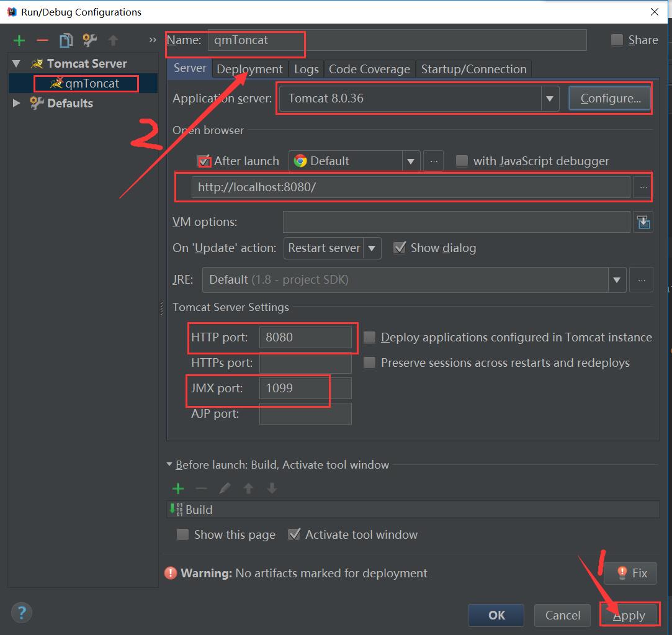Toggle Activate tool window checkbox
672x635 pixels.
pyautogui.click(x=294, y=534)
